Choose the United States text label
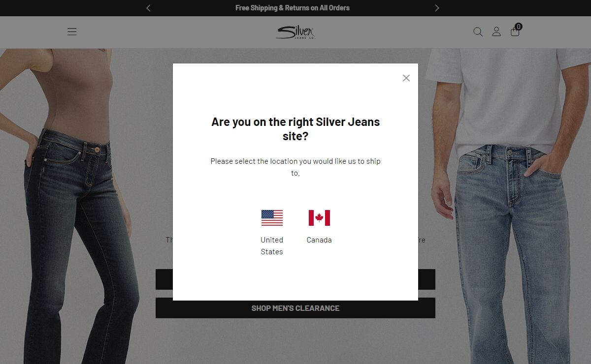591x364 pixels. (x=272, y=246)
